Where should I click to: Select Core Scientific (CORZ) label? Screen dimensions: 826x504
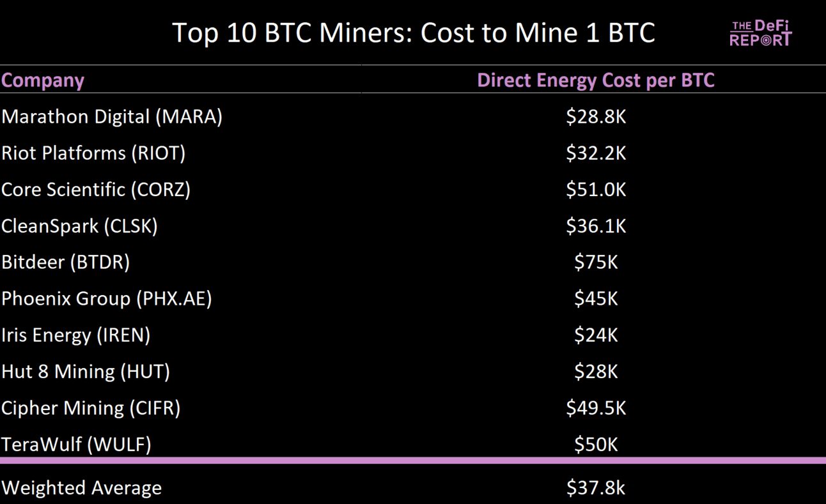coord(96,190)
